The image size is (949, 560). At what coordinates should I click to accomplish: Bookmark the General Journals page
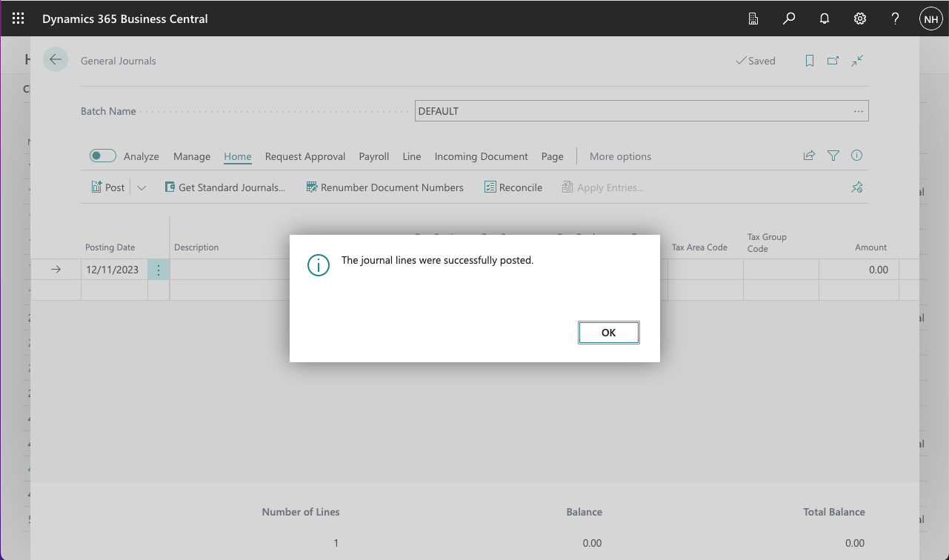[x=810, y=61]
